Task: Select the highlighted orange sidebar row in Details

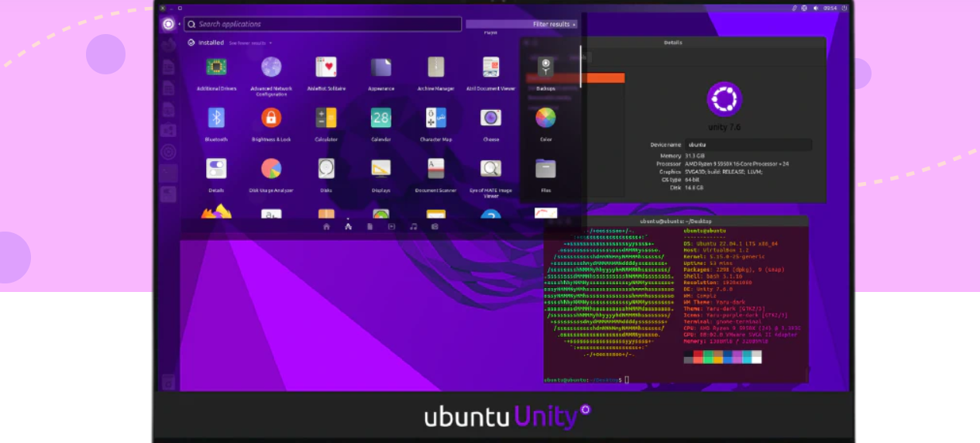Action: [x=576, y=78]
